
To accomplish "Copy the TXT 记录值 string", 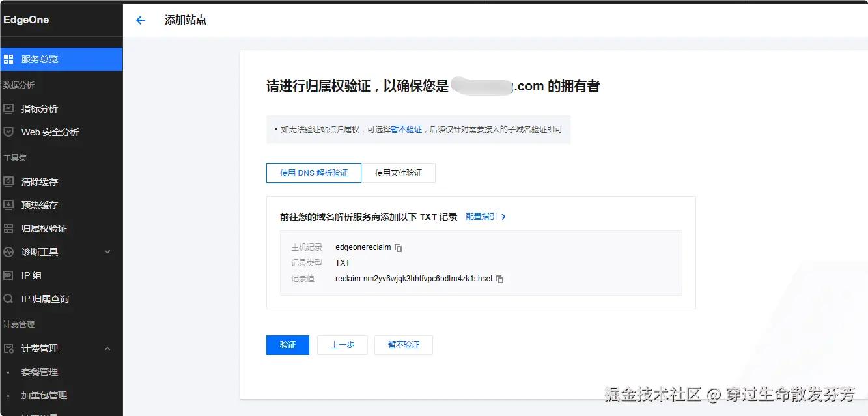I will pos(499,279).
